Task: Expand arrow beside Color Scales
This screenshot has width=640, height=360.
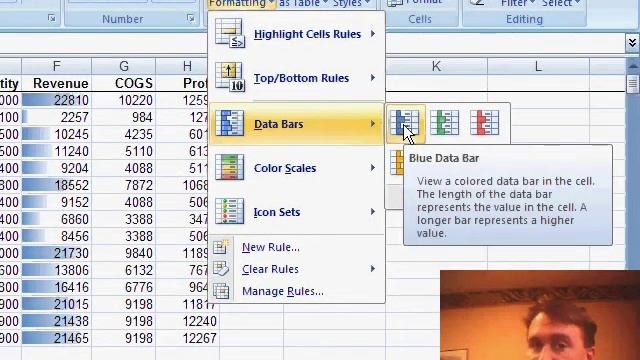Action: point(373,167)
